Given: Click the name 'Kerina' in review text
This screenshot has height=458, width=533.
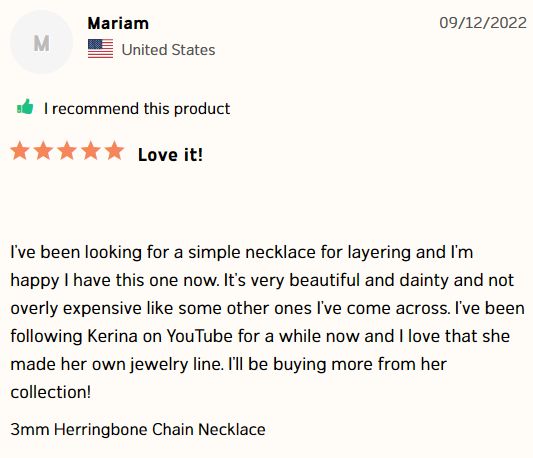Looking at the screenshot, I should click(x=113, y=336).
